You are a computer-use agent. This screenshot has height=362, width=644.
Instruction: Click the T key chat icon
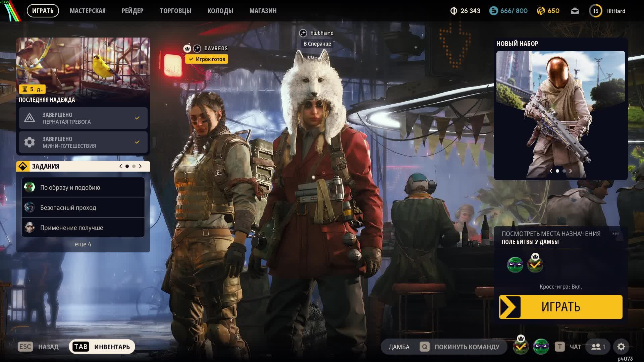pos(559,347)
